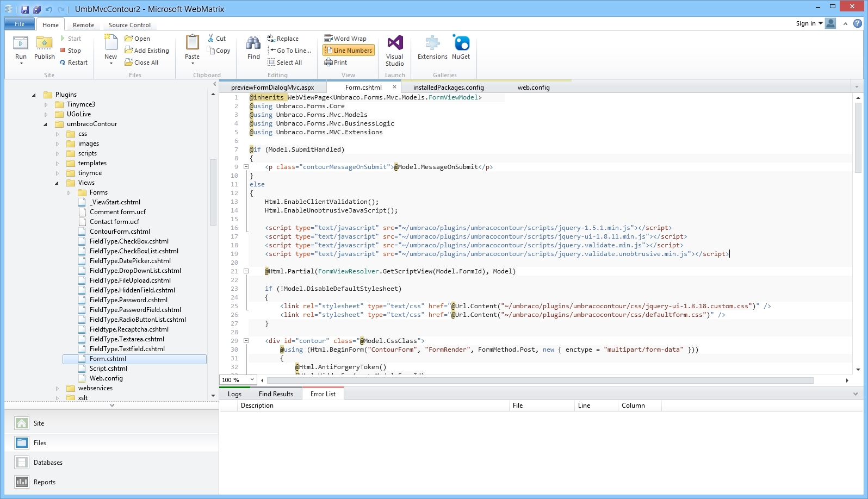
Task: Click the Save icon in title bar
Action: coord(25,9)
